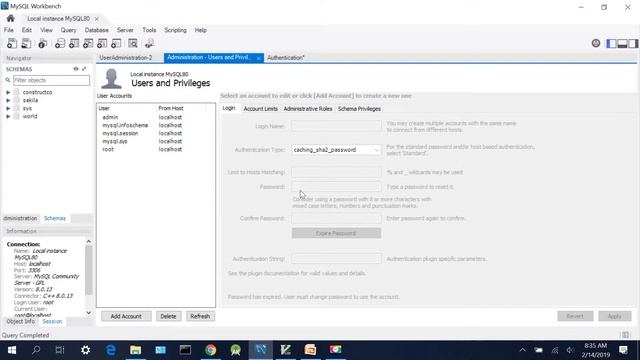Viewport: 640px width, 360px height.
Task: Switch to Authentication* tab
Action: pyautogui.click(x=286, y=58)
